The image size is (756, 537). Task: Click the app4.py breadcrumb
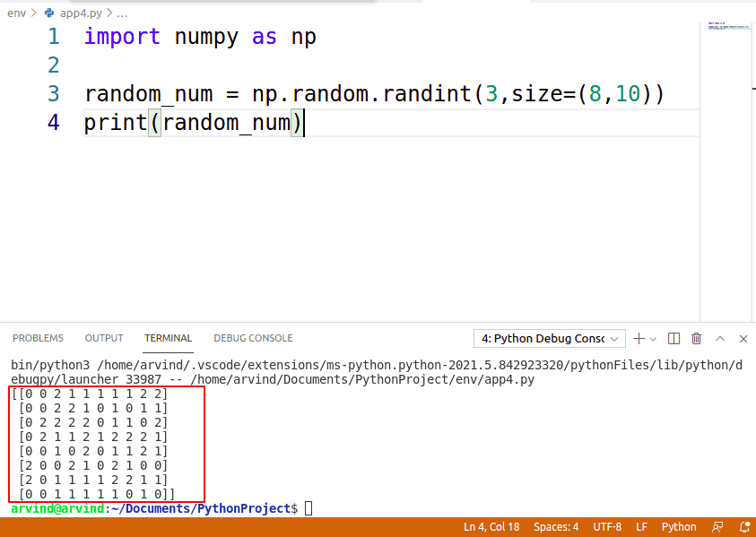[81, 13]
